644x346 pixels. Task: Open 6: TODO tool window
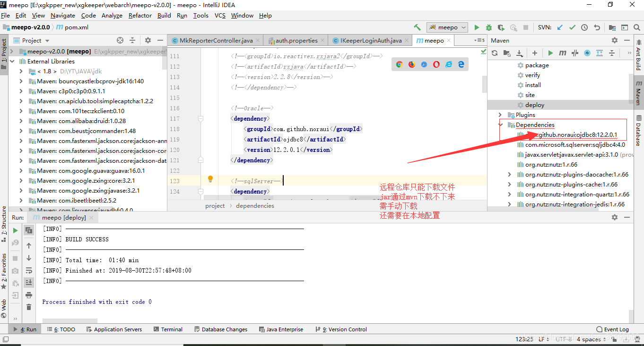(61, 329)
